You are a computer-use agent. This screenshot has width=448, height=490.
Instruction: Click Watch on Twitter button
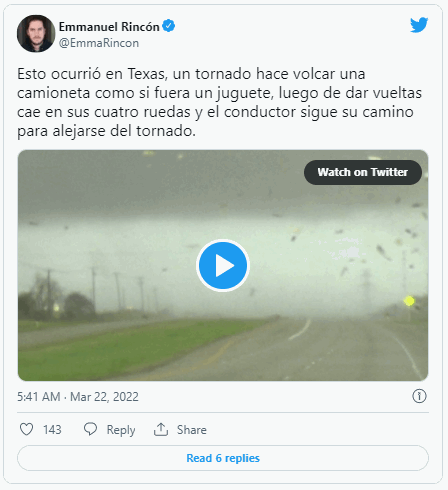(363, 172)
